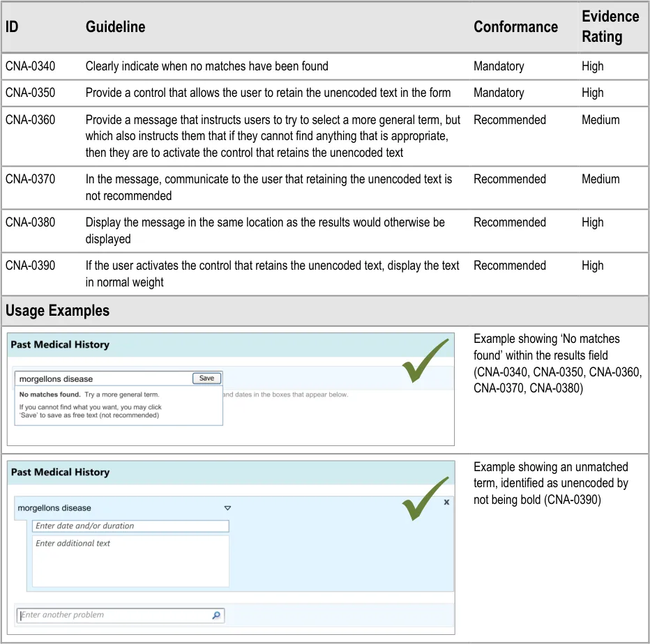
Task: Click the 'Guideline' column header
Action: click(x=115, y=27)
